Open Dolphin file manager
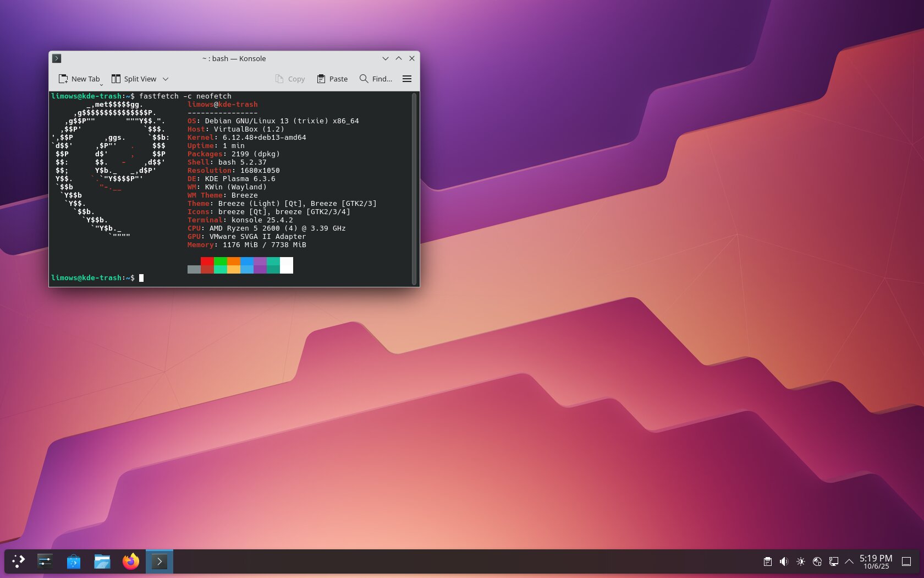Screen dimensions: 924x578 102,561
